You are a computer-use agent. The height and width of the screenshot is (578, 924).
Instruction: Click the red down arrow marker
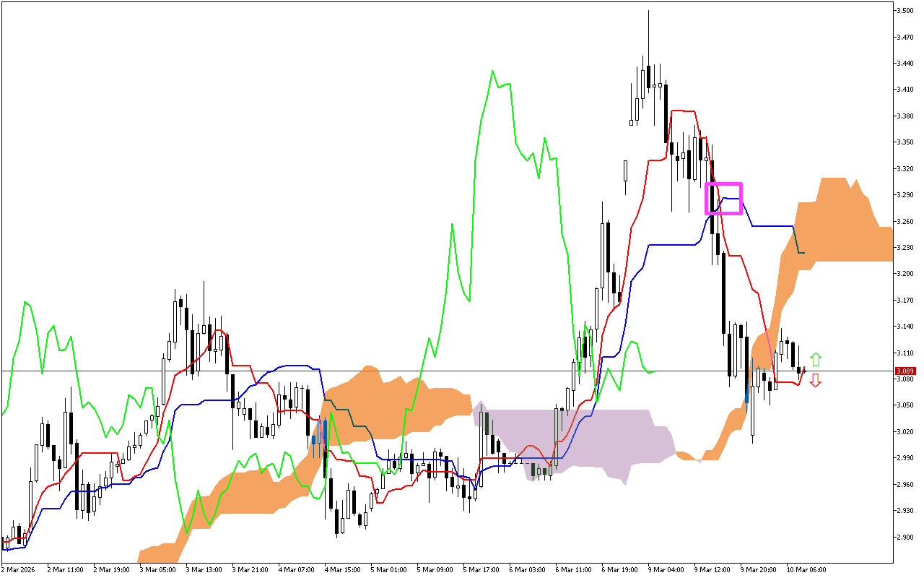(x=815, y=380)
